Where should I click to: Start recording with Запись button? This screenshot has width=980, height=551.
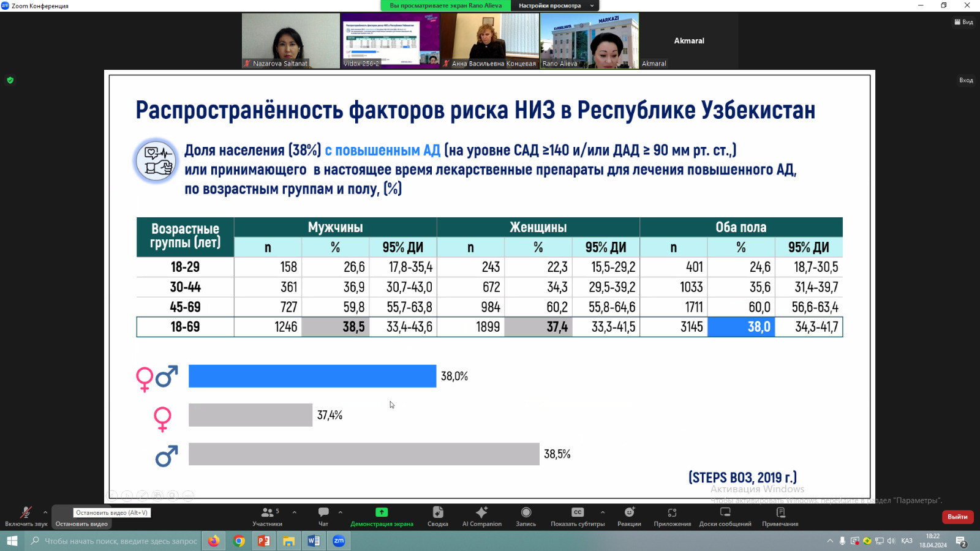point(526,515)
